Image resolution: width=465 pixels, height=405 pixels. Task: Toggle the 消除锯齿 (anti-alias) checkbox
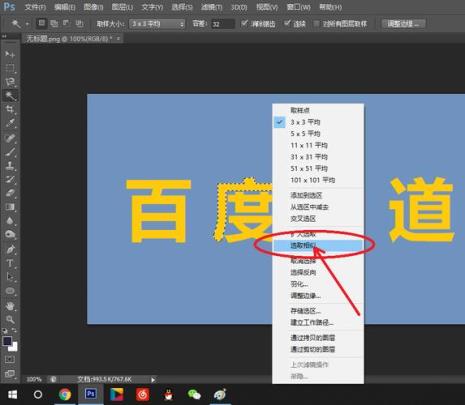click(245, 23)
